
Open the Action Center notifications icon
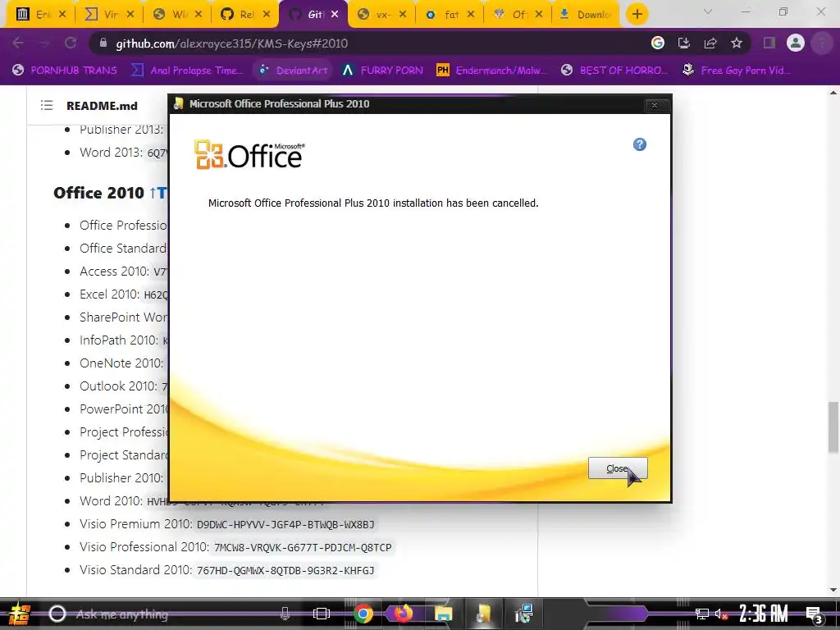pyautogui.click(x=814, y=615)
